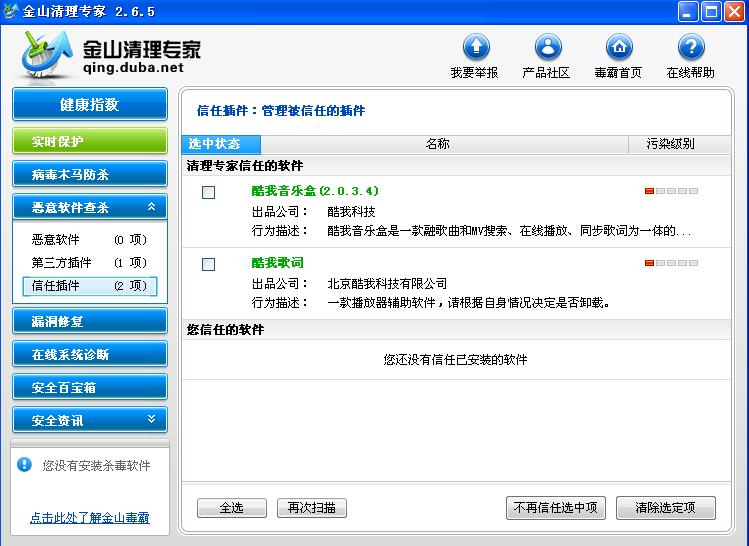Sort by 名称 column header

point(444,144)
